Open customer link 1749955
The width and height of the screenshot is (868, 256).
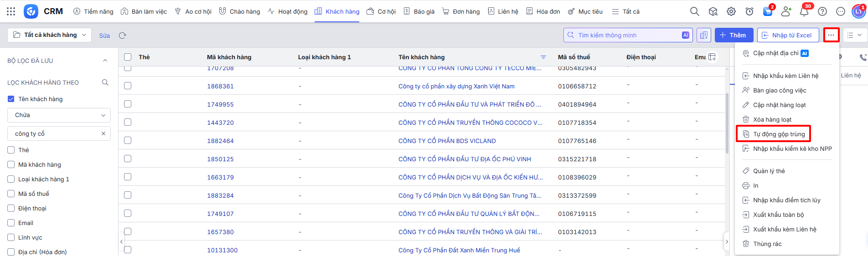(x=220, y=104)
